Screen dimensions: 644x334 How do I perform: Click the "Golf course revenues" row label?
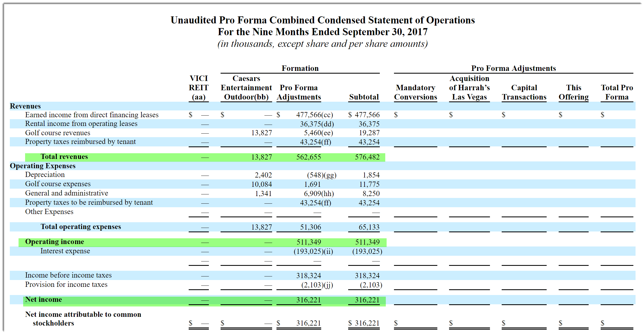58,133
